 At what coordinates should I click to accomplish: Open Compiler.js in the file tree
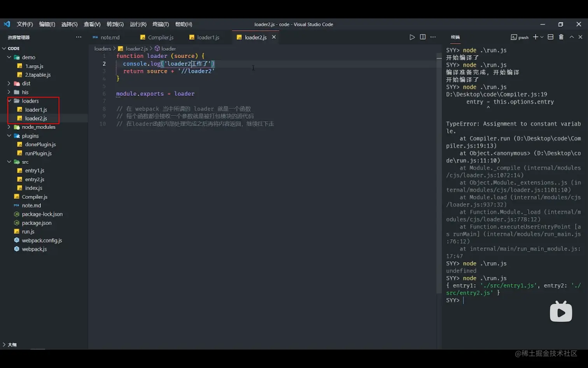[x=35, y=197]
